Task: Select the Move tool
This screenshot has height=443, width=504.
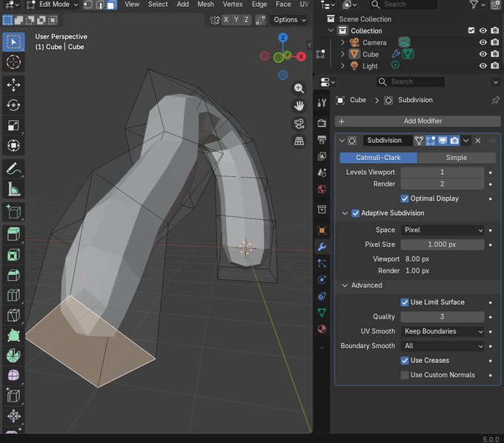Action: (x=13, y=85)
